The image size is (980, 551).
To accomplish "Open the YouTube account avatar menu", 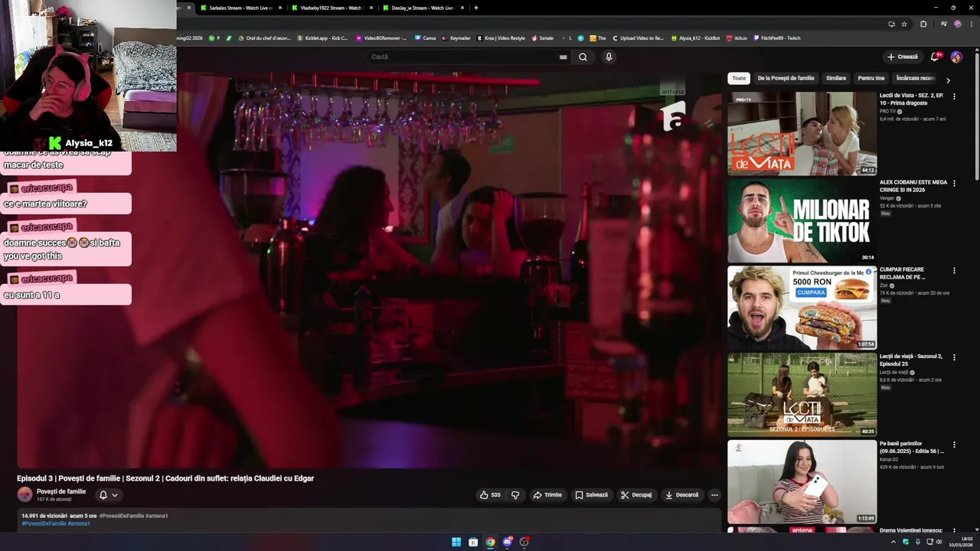I will tap(956, 57).
